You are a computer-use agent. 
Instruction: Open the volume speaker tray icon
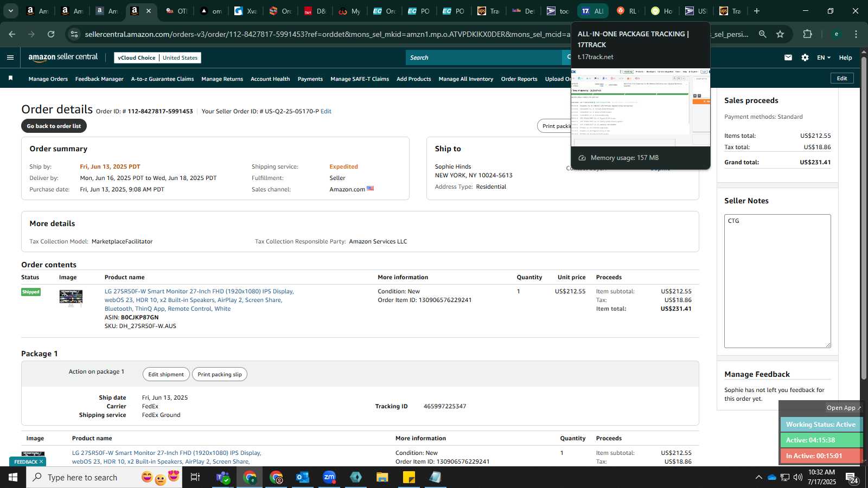pos(798,477)
